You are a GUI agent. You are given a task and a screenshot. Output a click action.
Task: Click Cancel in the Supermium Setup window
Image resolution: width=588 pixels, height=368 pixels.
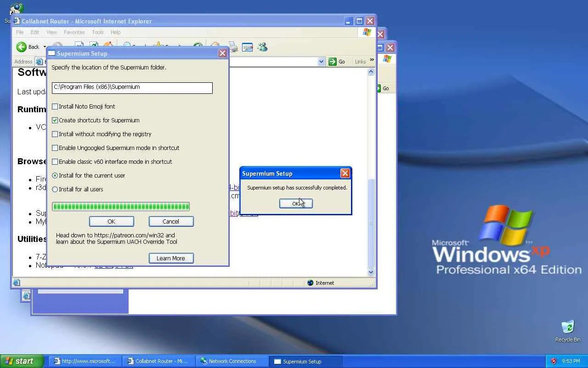[x=171, y=221]
